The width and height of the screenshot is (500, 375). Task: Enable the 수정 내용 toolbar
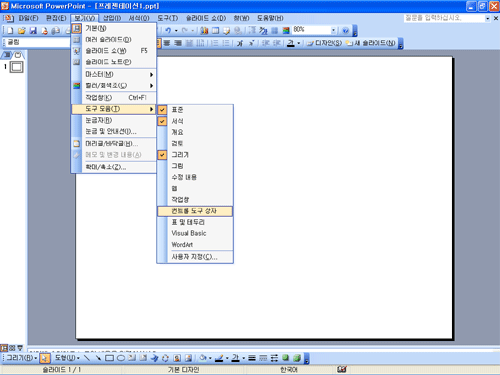(195, 177)
